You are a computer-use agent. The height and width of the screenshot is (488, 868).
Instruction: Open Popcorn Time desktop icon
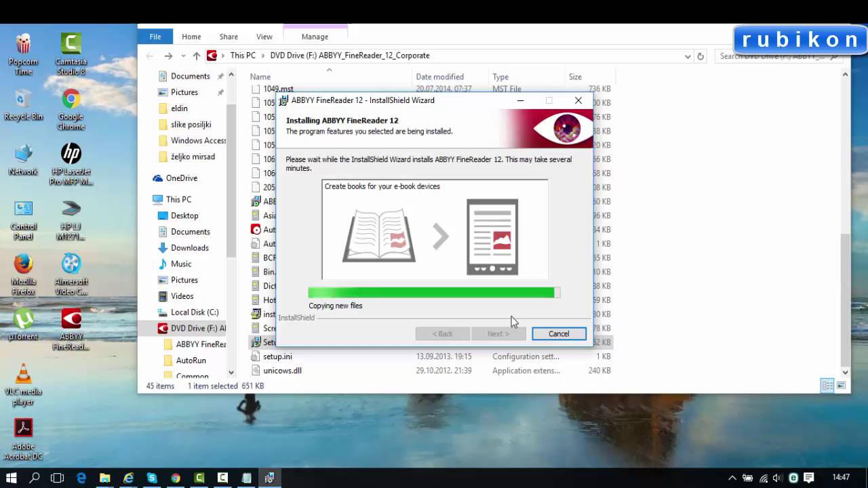click(x=24, y=55)
